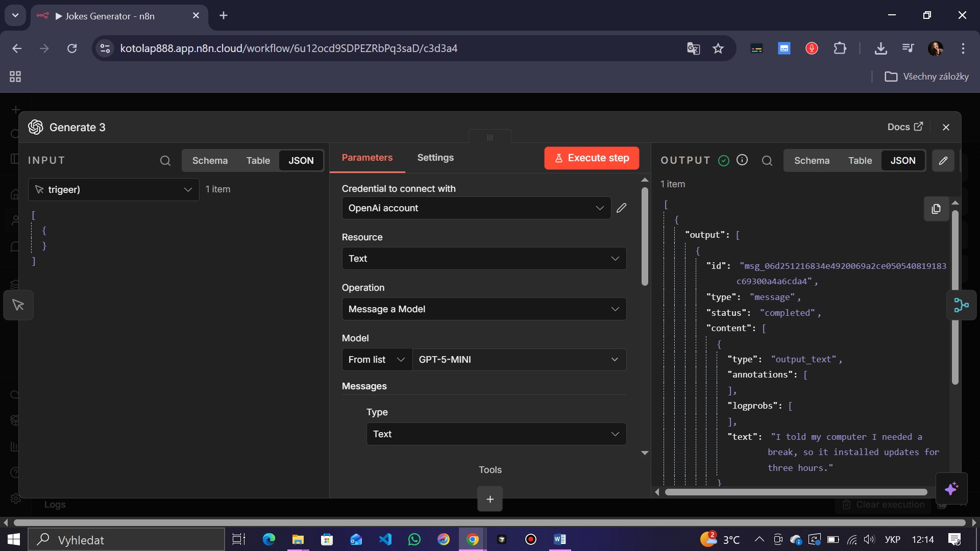Open browser extensions puzzle menu
This screenshot has width=980, height=551.
[x=840, y=48]
